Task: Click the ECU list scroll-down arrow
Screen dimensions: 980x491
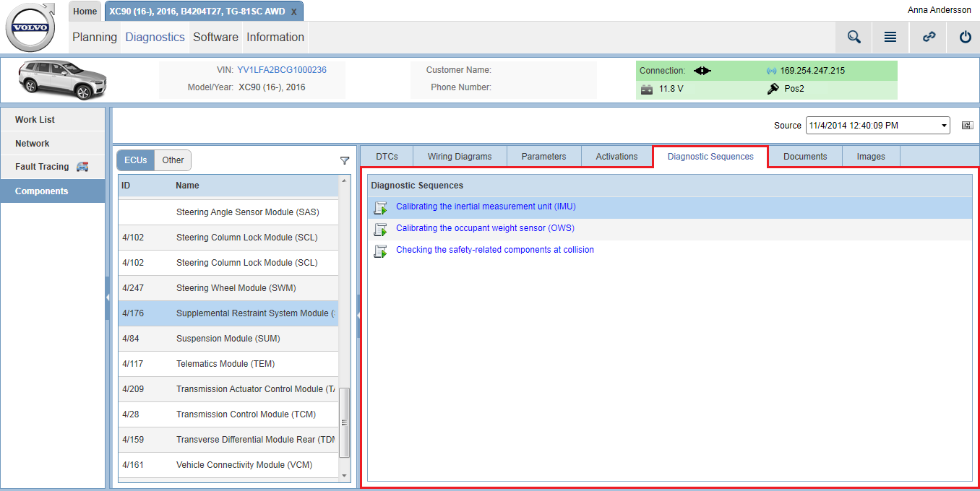Action: pyautogui.click(x=345, y=475)
